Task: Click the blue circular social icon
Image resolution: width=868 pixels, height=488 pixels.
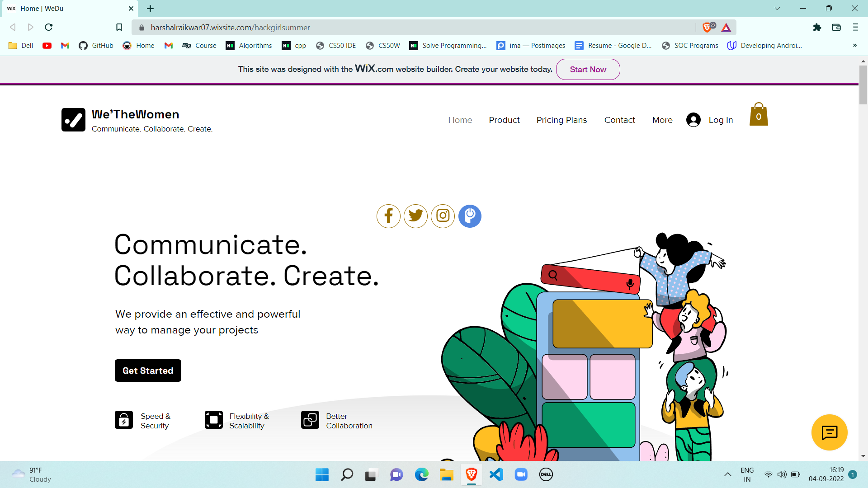Action: point(470,216)
